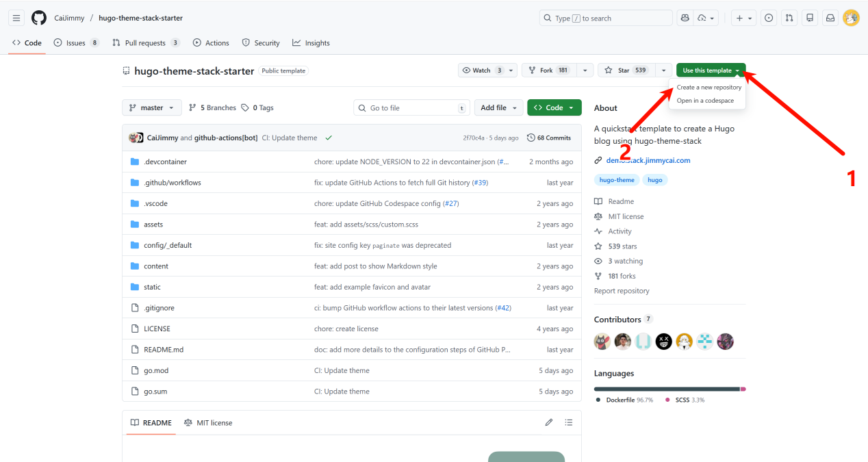Open the Insights tab
Image resolution: width=868 pixels, height=462 pixels.
(x=311, y=42)
